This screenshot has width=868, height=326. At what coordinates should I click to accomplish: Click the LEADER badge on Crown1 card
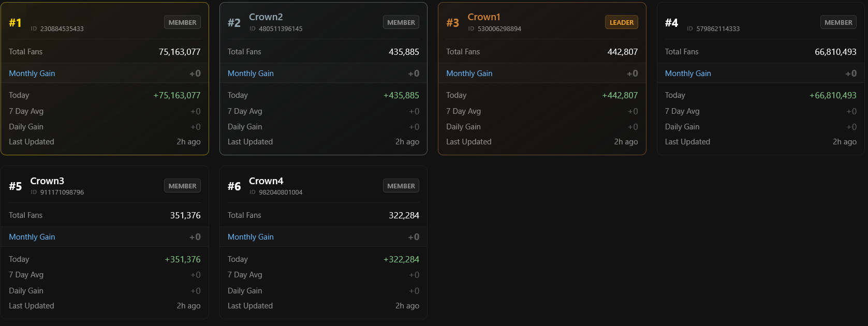622,22
